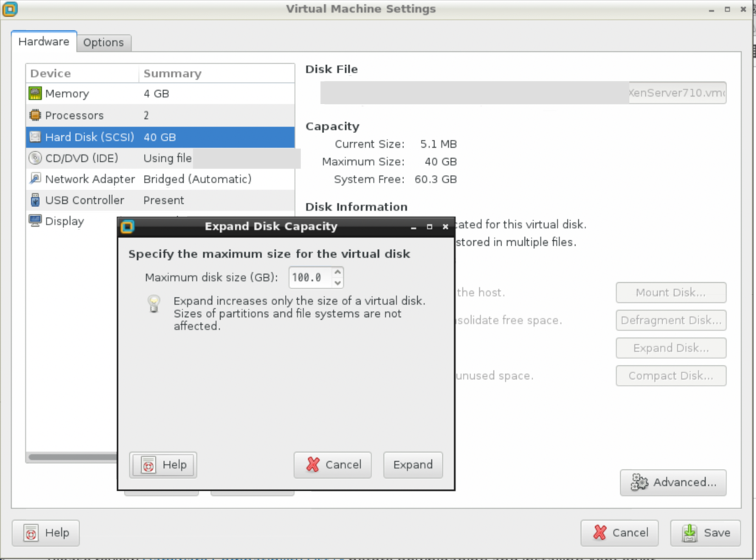756x560 pixels.
Task: Select the Bridged (Automatic) network summary
Action: pos(197,179)
